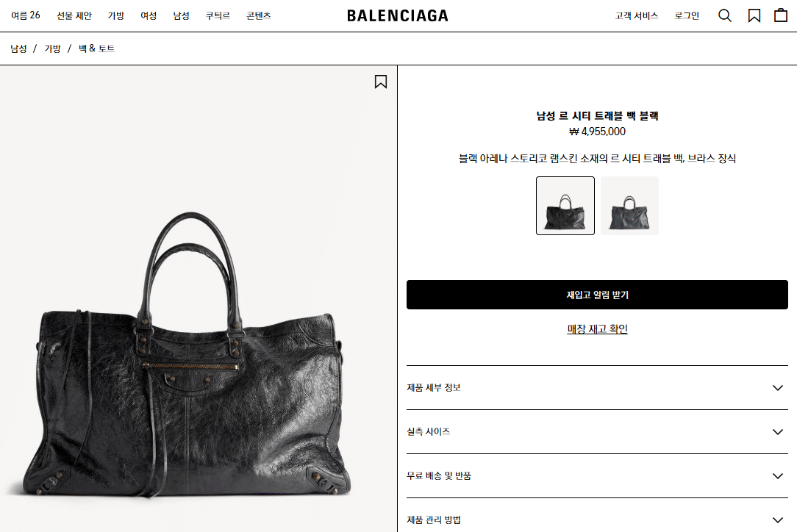Open 쿠튀르 menu item
This screenshot has height=532, width=797.
click(218, 15)
